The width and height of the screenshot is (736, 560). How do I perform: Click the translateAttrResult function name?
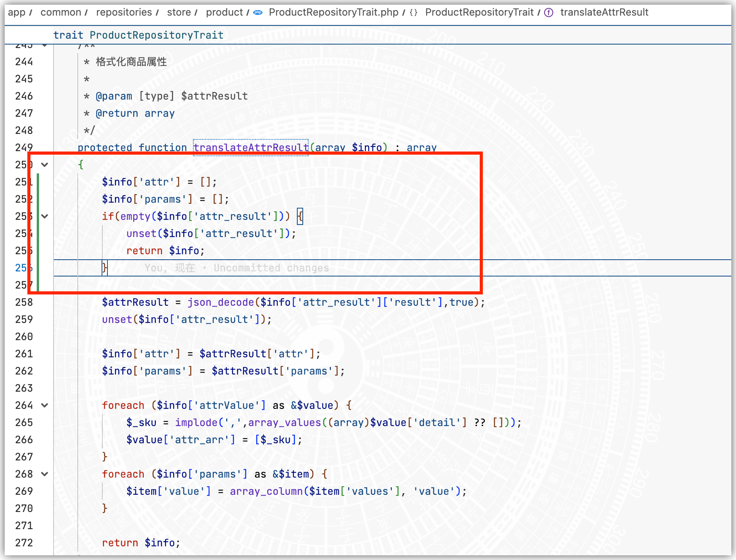[251, 148]
